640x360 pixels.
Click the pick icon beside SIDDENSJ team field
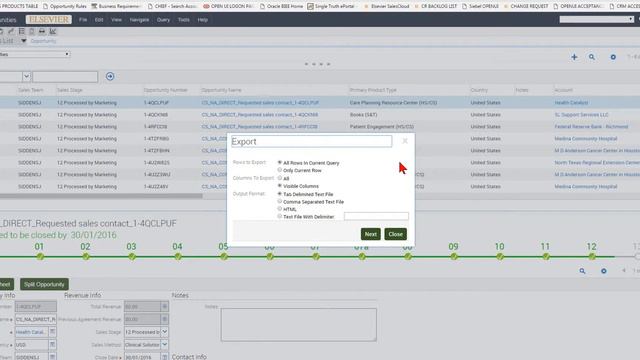coord(52,357)
